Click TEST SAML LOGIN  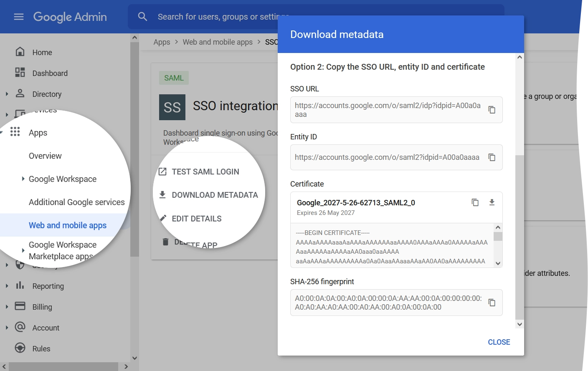tap(205, 172)
